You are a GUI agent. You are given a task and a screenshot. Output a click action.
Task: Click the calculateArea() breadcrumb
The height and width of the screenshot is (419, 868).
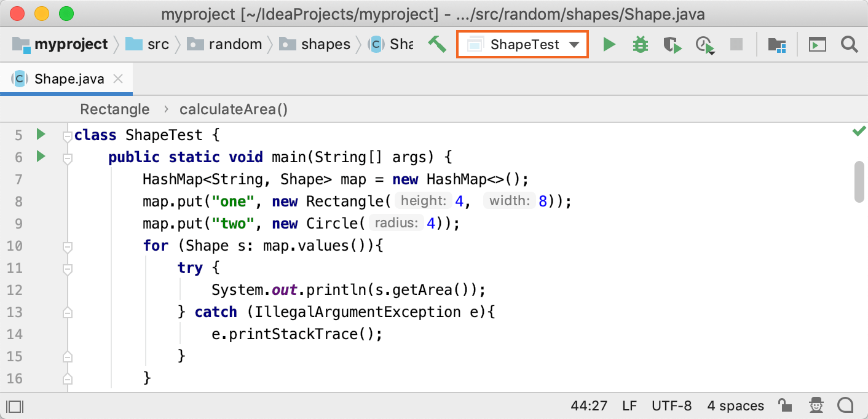pyautogui.click(x=233, y=109)
